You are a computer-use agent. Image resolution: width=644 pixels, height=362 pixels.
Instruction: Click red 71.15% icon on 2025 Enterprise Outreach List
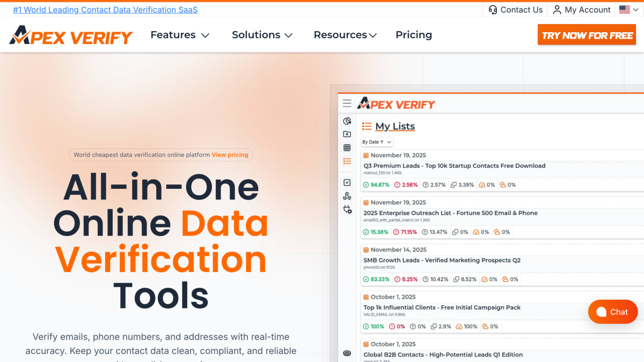[397, 232]
